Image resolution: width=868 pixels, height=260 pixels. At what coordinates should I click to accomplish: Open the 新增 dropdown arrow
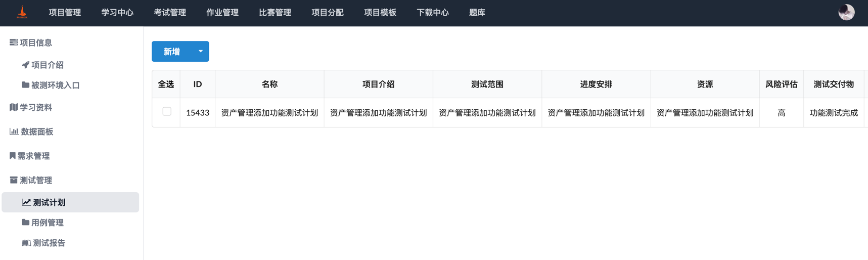coord(201,51)
